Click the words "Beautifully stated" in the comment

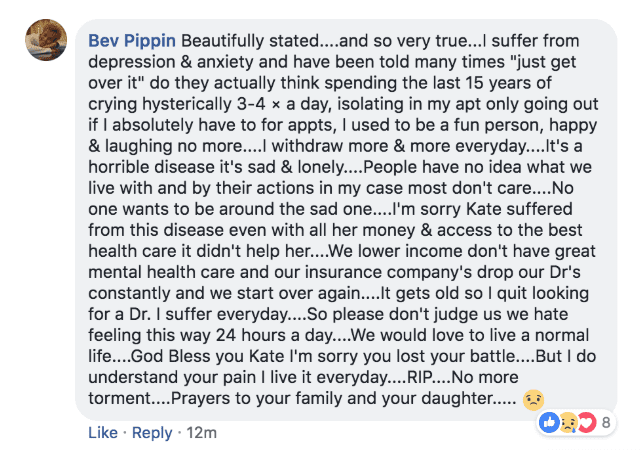coord(250,41)
